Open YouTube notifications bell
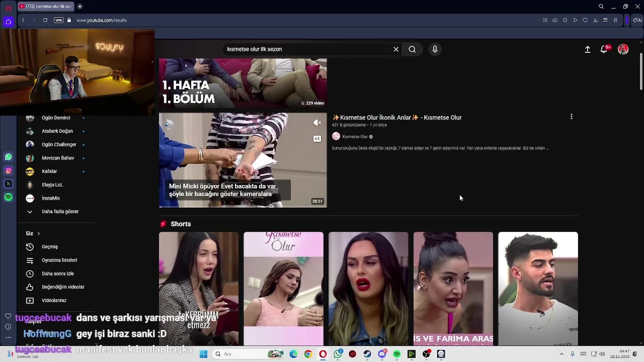This screenshot has height=362, width=644. coord(604,49)
